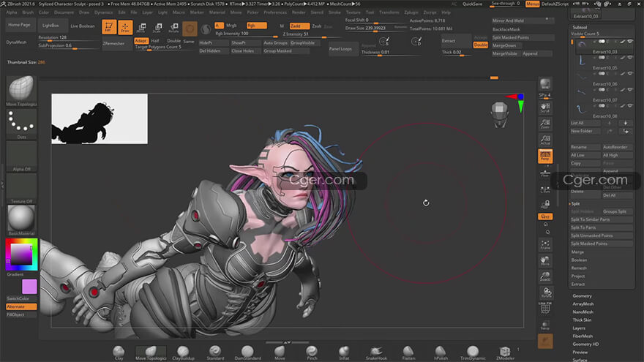Open the Move Topological brush thumbnail
Viewport: 644px width, 362px height.
tap(21, 91)
